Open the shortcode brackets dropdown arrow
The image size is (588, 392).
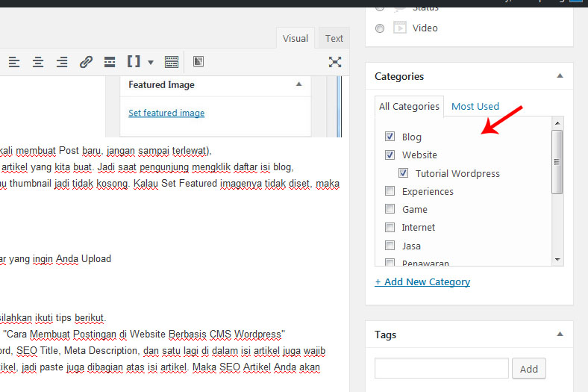(x=151, y=62)
